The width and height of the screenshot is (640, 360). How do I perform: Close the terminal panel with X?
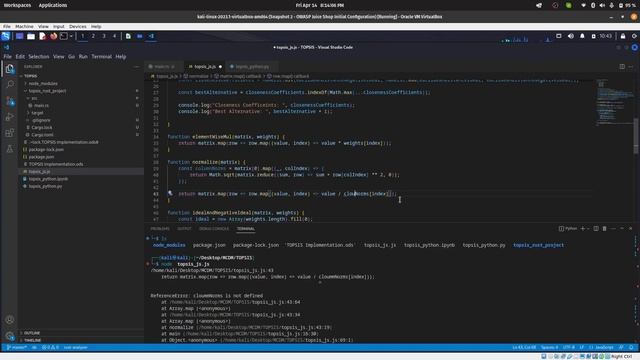tap(631, 229)
